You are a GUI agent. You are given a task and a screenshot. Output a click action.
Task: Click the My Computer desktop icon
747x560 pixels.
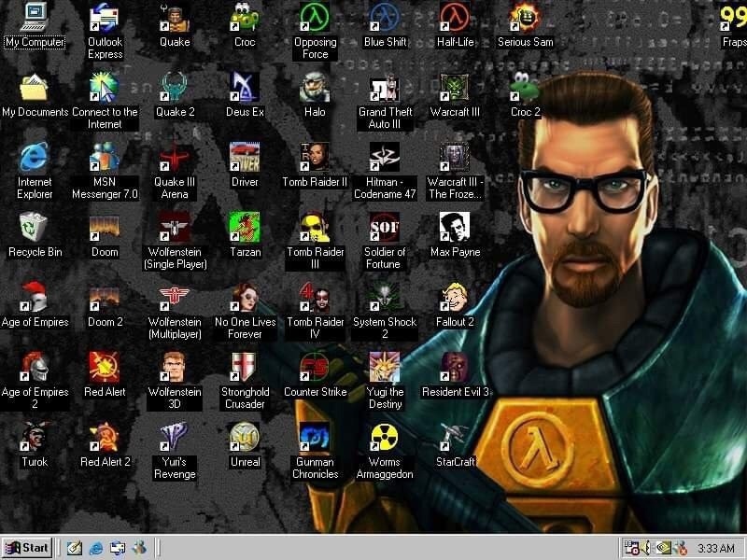35,18
